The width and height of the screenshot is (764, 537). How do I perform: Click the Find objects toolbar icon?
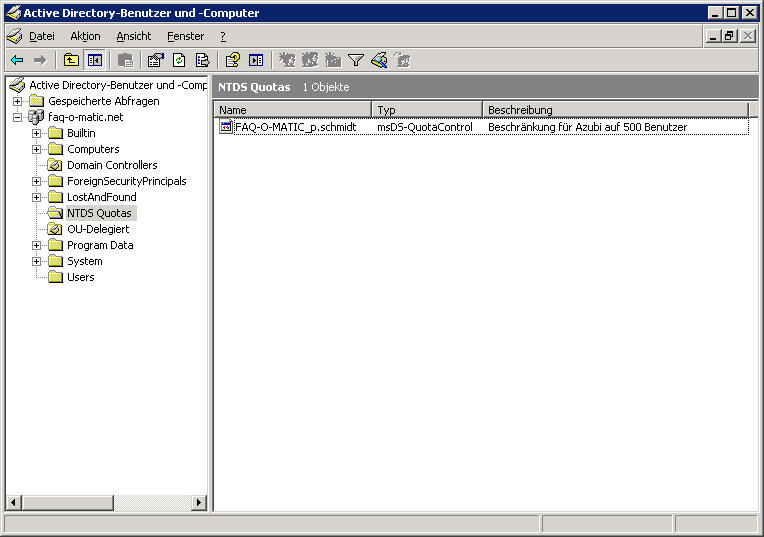coord(379,60)
